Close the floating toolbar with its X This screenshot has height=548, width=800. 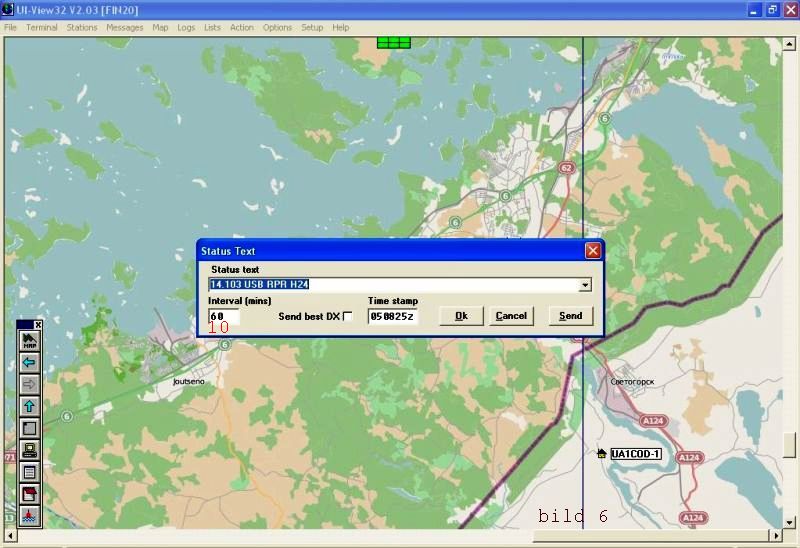tap(38, 325)
